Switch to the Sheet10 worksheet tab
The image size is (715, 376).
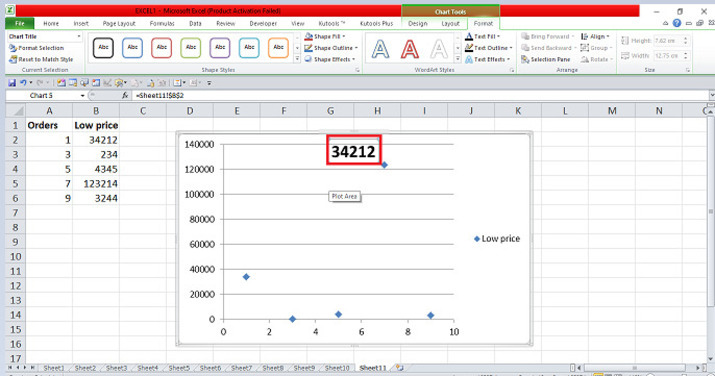[337, 368]
